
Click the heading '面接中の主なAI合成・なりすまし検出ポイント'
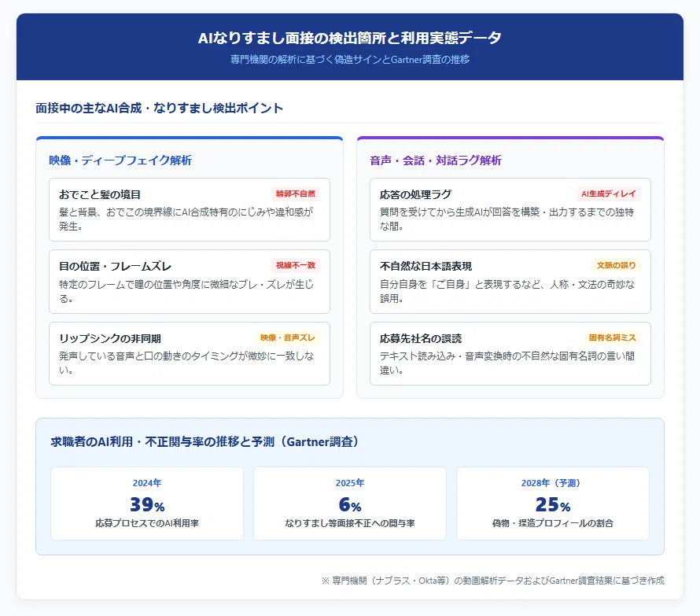click(x=160, y=108)
